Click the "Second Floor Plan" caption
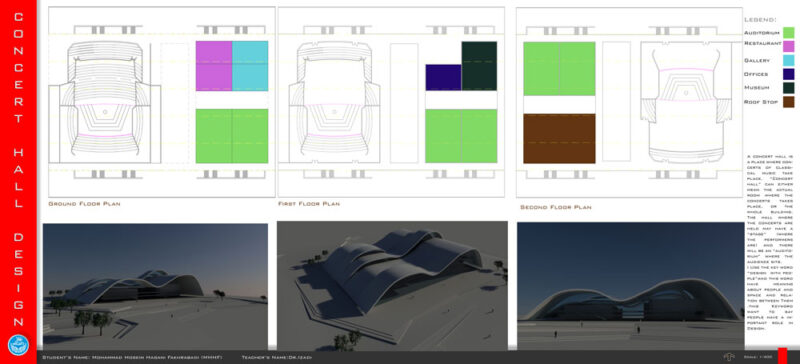The height and width of the screenshot is (364, 800). [x=556, y=207]
